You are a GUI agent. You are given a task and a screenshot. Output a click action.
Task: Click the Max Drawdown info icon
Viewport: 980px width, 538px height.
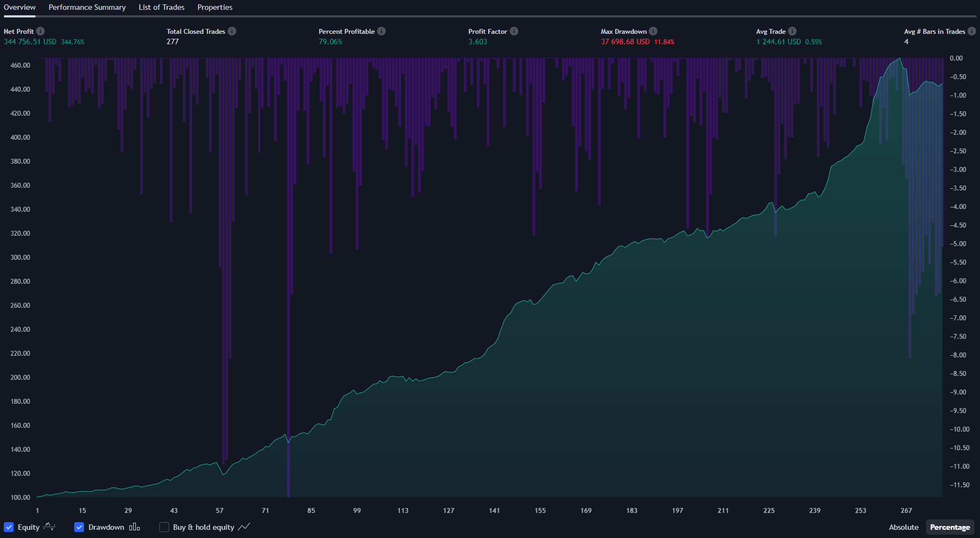pos(653,31)
